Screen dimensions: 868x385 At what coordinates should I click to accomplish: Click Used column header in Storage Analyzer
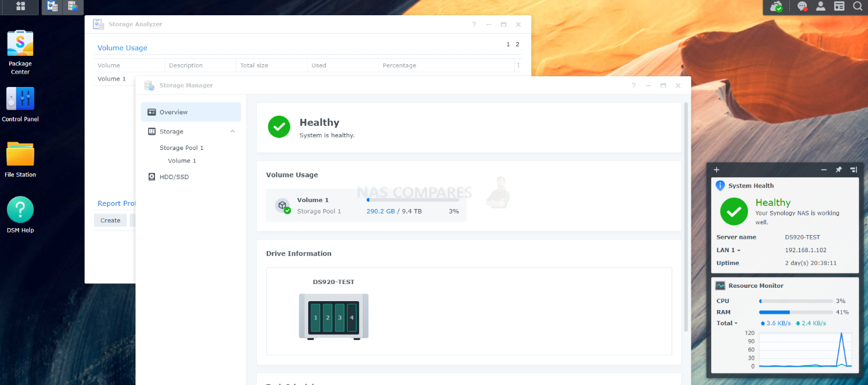coord(344,65)
